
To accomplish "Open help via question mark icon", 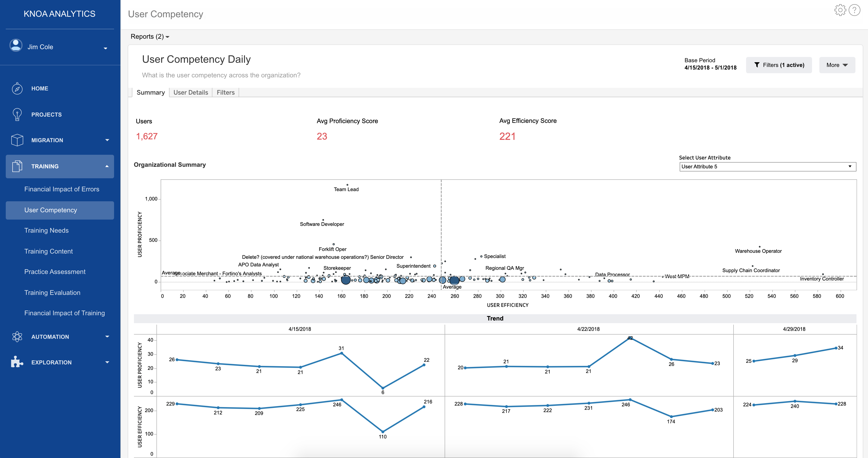I will 855,10.
